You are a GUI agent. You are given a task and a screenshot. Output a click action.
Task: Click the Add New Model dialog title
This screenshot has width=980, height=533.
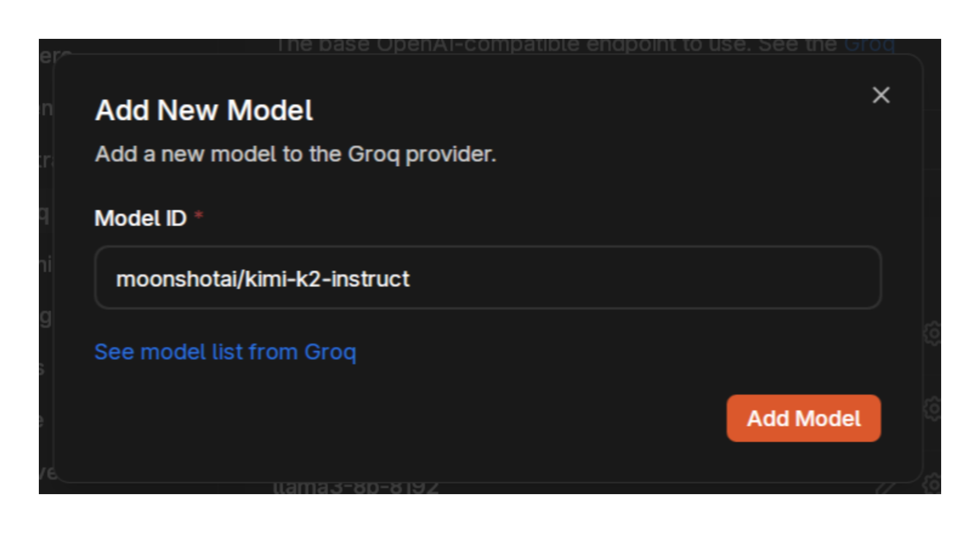[204, 110]
